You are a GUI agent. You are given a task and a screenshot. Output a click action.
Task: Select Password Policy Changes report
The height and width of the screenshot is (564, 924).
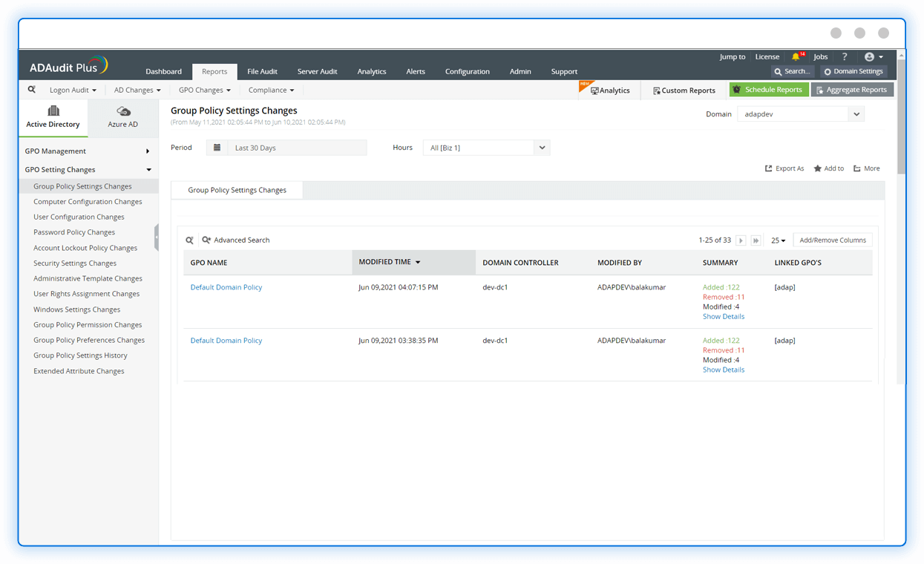pyautogui.click(x=74, y=232)
